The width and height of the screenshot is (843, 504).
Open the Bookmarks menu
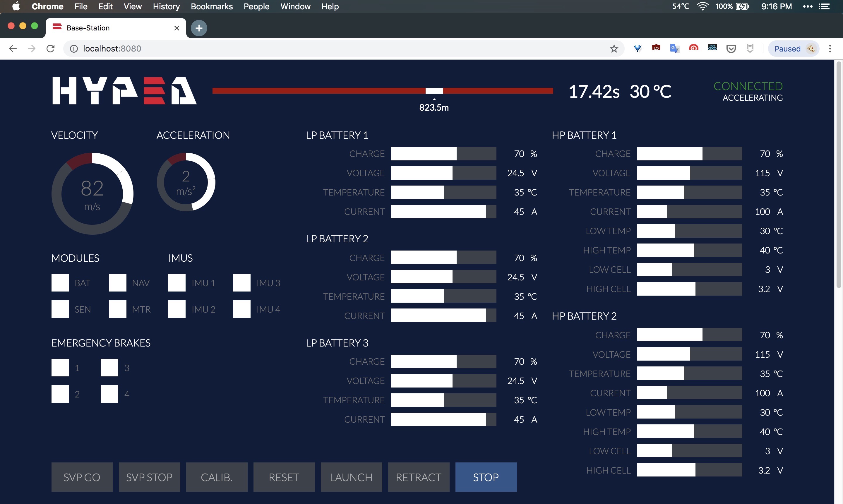click(x=212, y=6)
